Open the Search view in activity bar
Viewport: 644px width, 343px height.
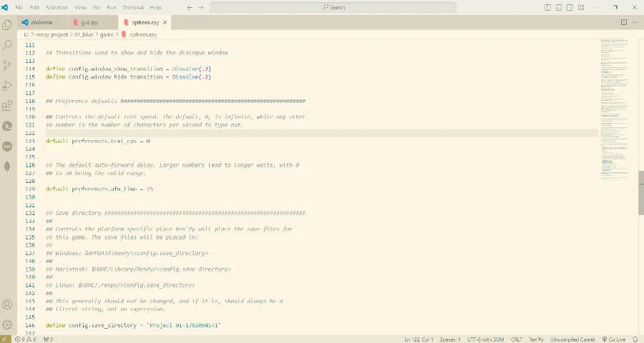(7, 44)
